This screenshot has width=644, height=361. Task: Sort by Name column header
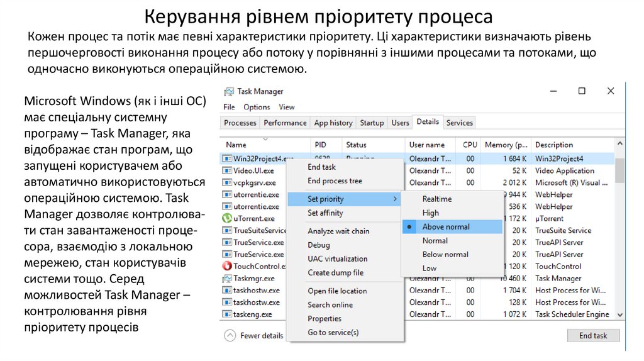265,145
